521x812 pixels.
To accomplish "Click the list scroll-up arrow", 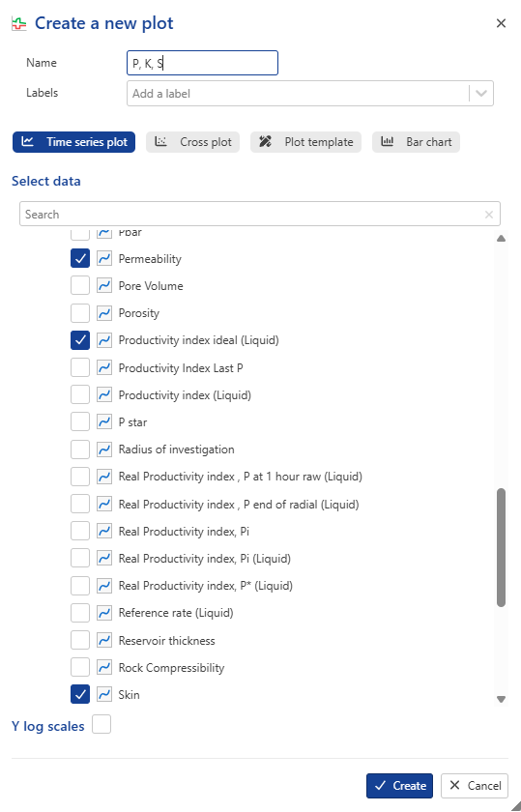I will 501,239.
